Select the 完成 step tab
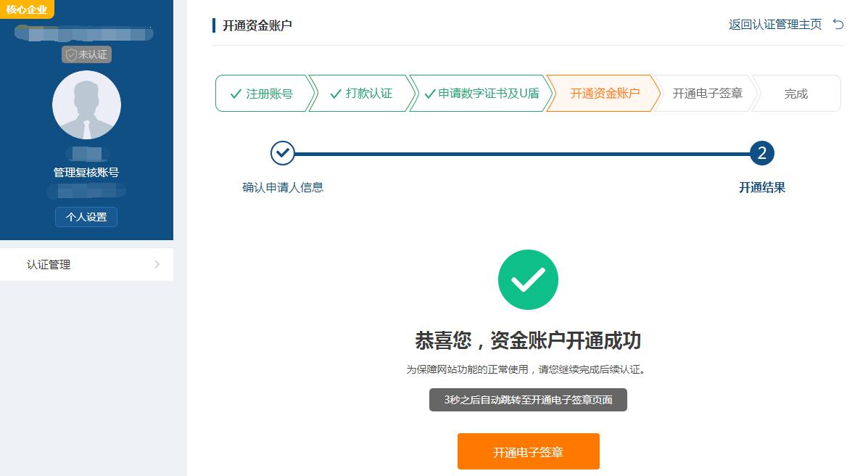 796,93
